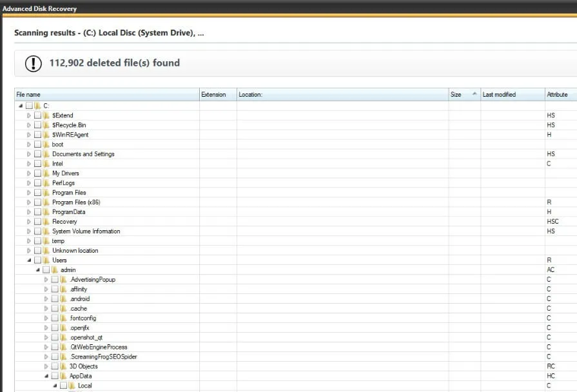The image size is (577, 392).
Task: Click the 3D Objects folder icon
Action: (63, 366)
